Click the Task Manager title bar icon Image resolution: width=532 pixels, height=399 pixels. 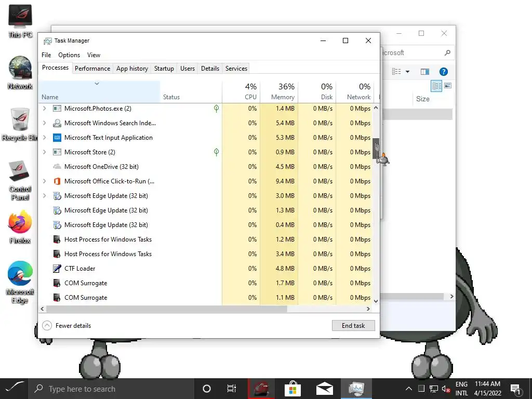[x=47, y=41]
